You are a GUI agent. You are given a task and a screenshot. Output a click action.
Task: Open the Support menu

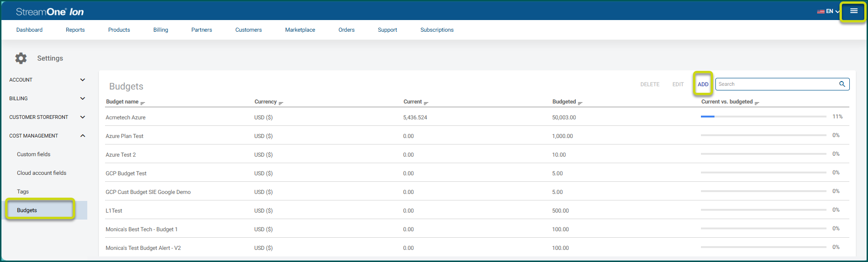[x=387, y=30]
